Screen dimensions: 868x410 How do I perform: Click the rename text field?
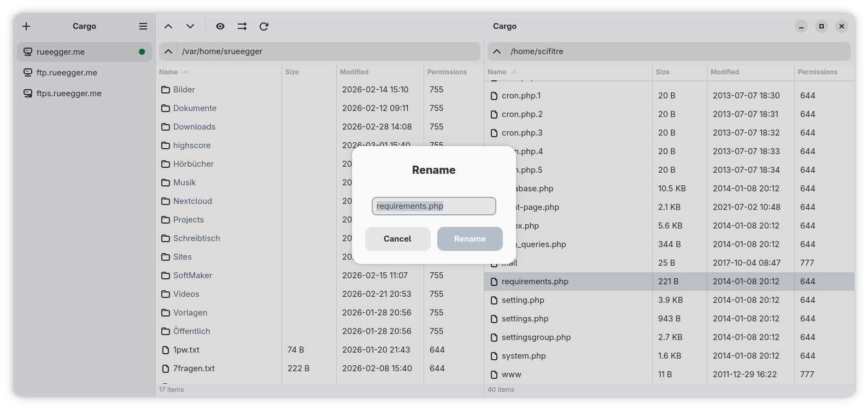pos(434,206)
